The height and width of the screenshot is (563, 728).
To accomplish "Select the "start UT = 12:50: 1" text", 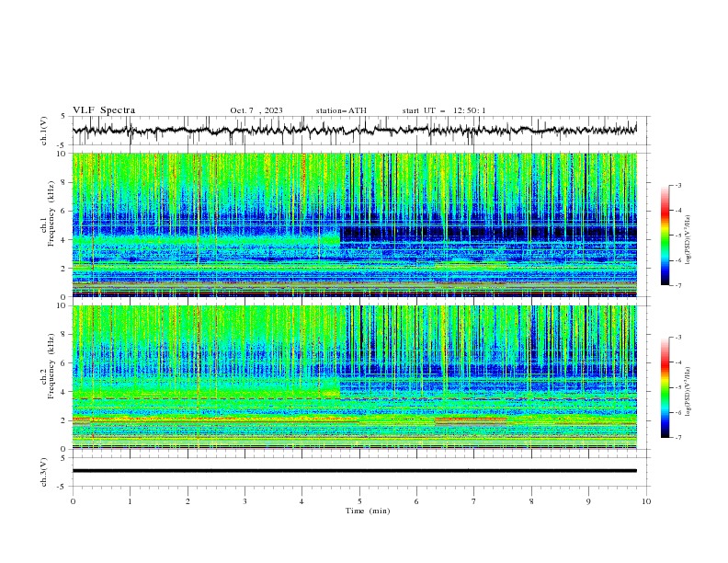I will click(x=444, y=110).
